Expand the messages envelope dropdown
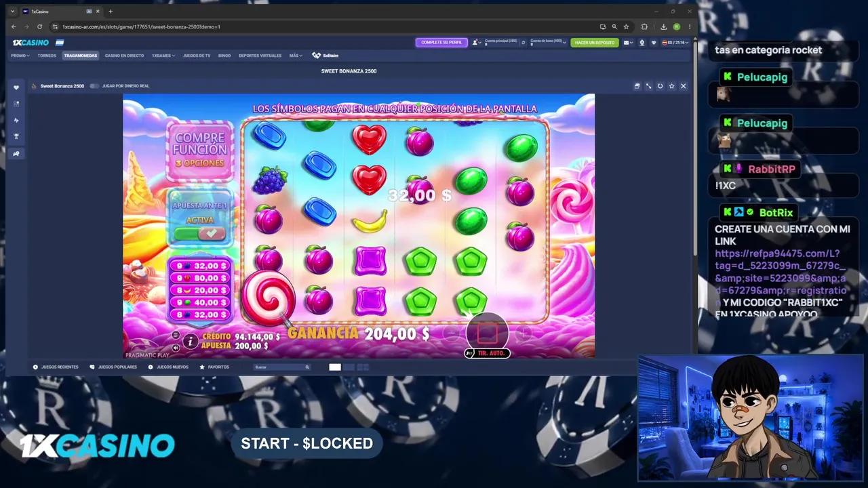868x488 pixels. 629,43
